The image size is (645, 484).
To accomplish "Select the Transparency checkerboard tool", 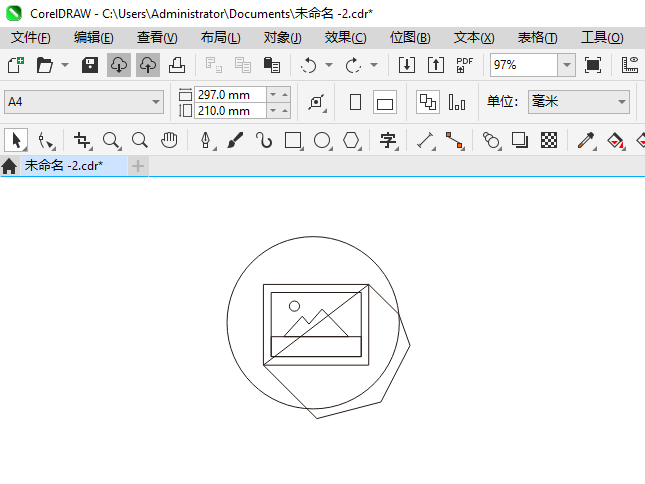I will (x=549, y=141).
